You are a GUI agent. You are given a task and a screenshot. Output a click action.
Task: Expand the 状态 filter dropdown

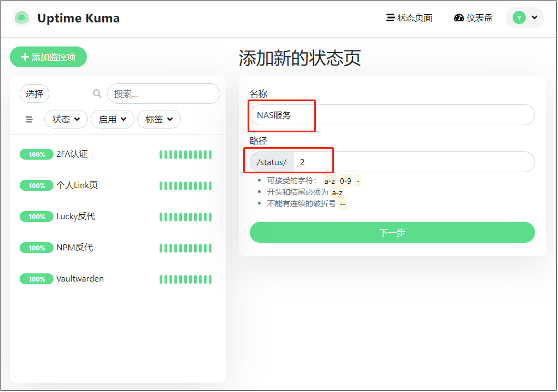(x=66, y=119)
